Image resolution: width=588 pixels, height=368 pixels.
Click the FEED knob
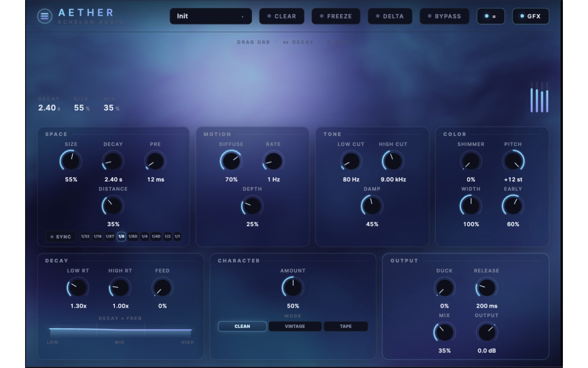click(x=162, y=288)
